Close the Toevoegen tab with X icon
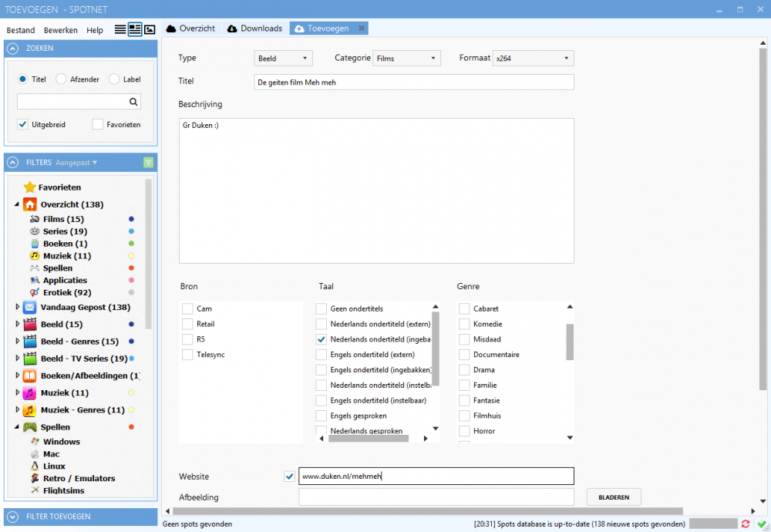771x532 pixels. tap(362, 29)
